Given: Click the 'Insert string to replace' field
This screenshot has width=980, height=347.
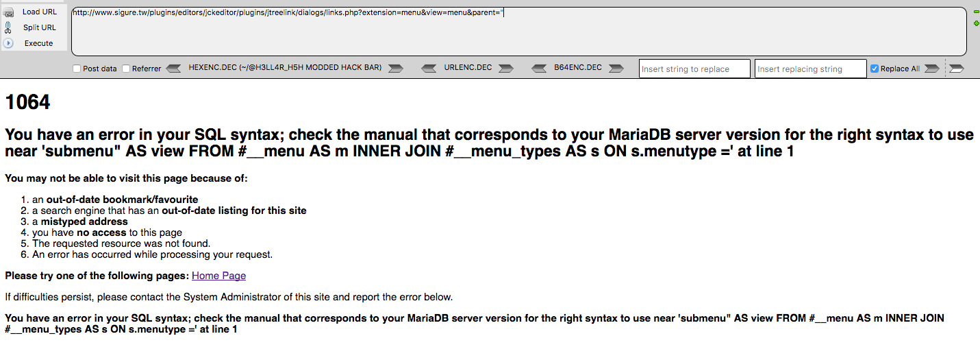Looking at the screenshot, I should click(694, 69).
